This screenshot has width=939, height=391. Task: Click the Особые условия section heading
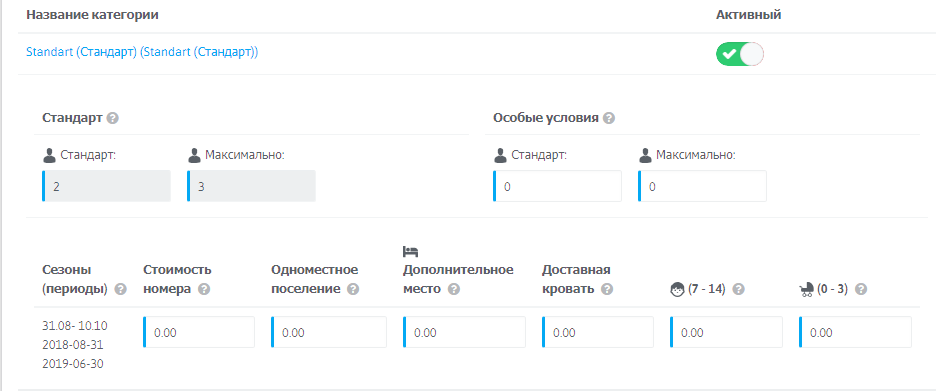(x=546, y=118)
